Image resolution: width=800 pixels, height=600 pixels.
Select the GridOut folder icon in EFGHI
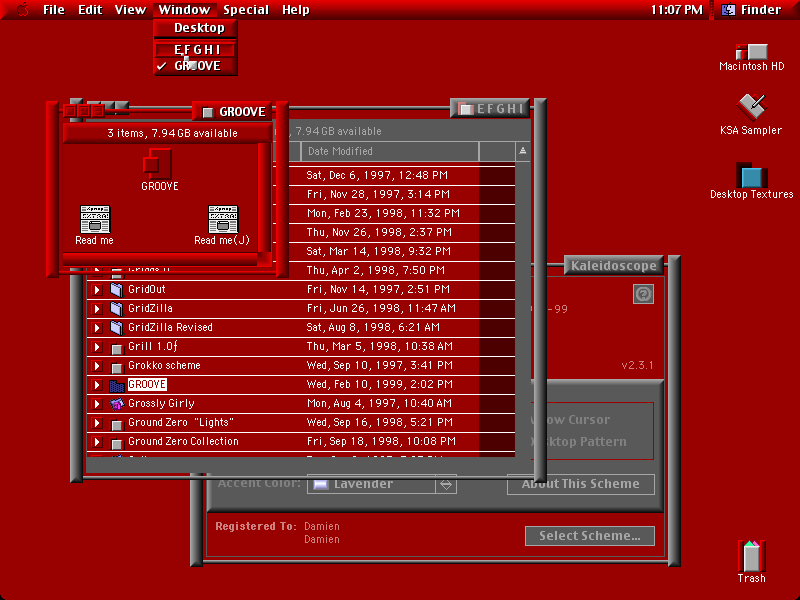coord(116,290)
